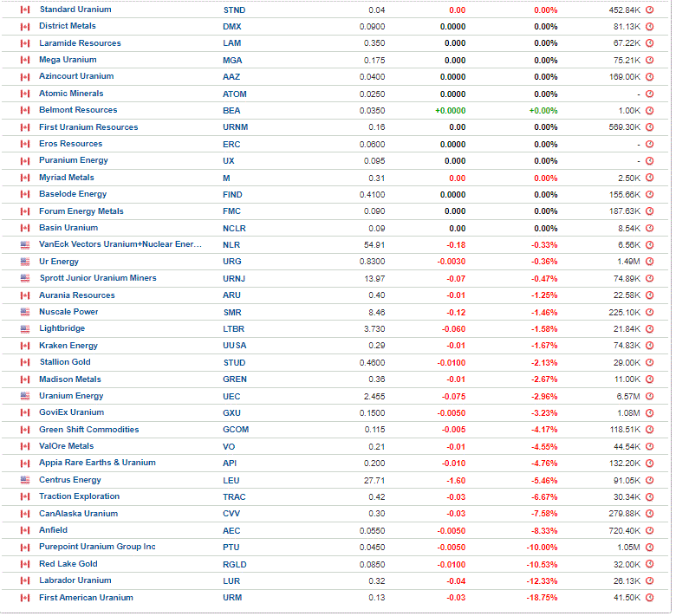
Task: Click the clock icon in Centrus Energy row
Action: pyautogui.click(x=649, y=480)
